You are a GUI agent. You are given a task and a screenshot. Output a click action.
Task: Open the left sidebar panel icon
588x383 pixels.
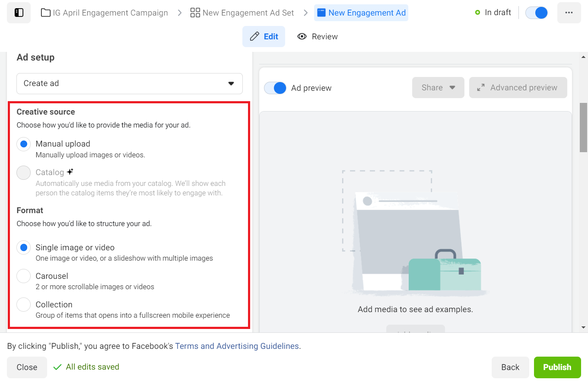click(x=18, y=13)
